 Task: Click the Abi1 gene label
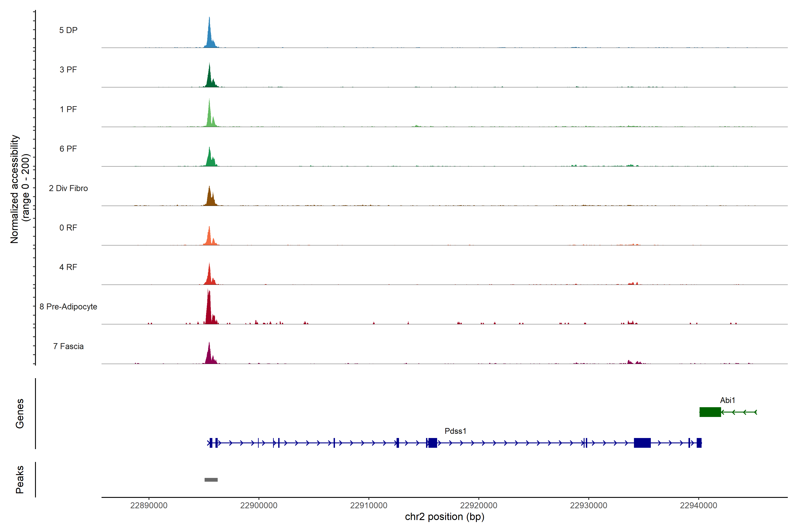728,400
